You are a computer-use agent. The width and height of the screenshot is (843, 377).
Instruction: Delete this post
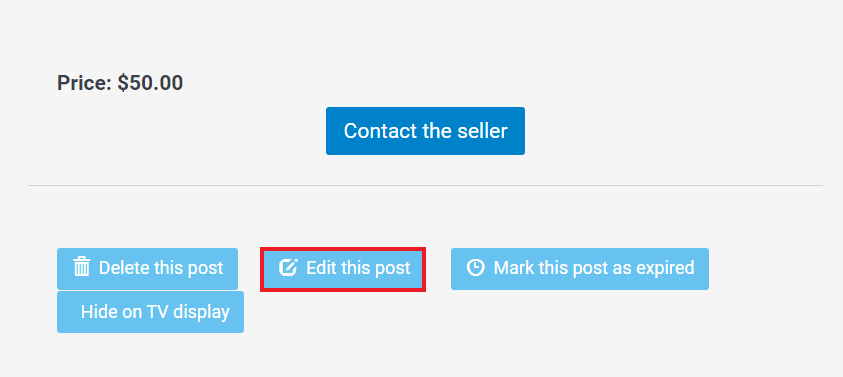pos(147,269)
